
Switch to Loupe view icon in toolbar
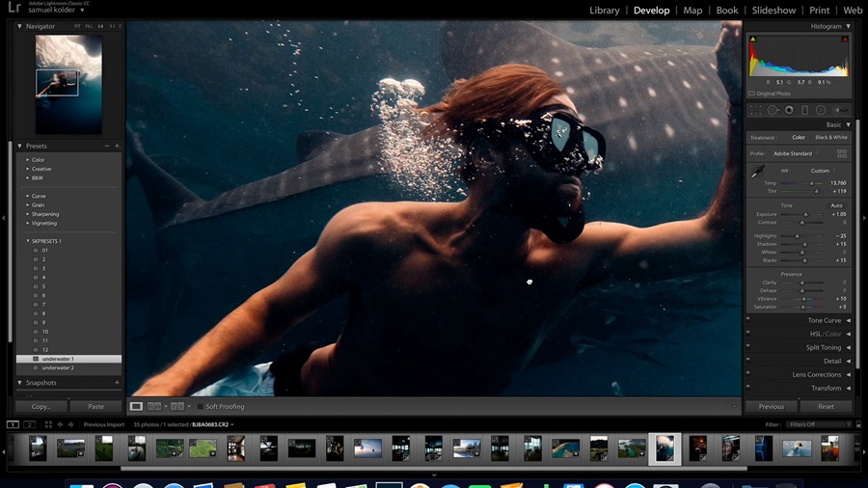136,406
